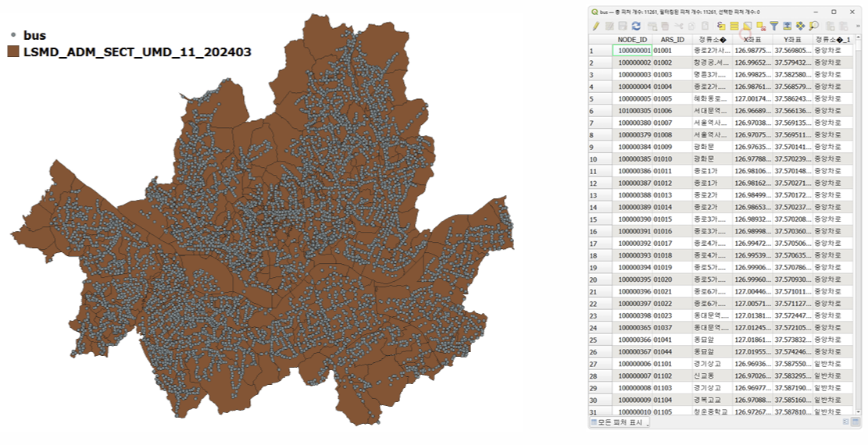Click the bus layer legend symbol

pos(13,35)
